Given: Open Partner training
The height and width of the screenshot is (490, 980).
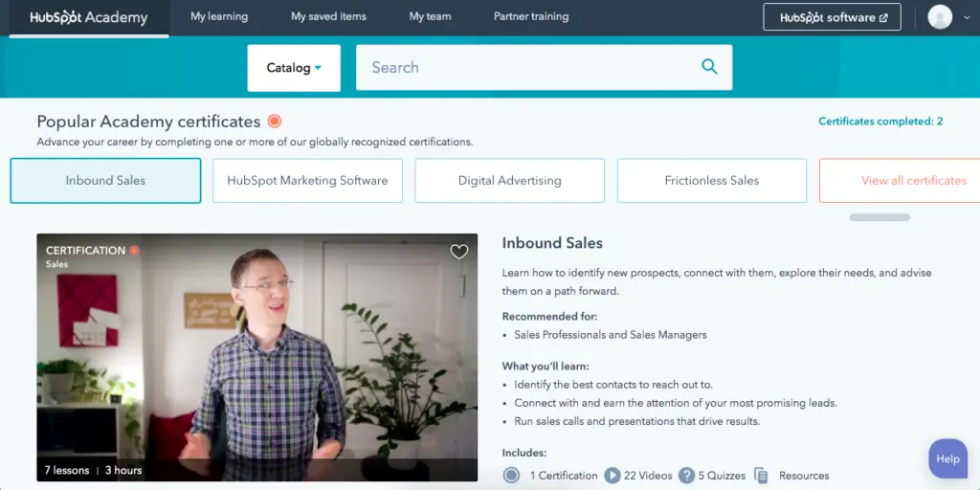Looking at the screenshot, I should [531, 17].
